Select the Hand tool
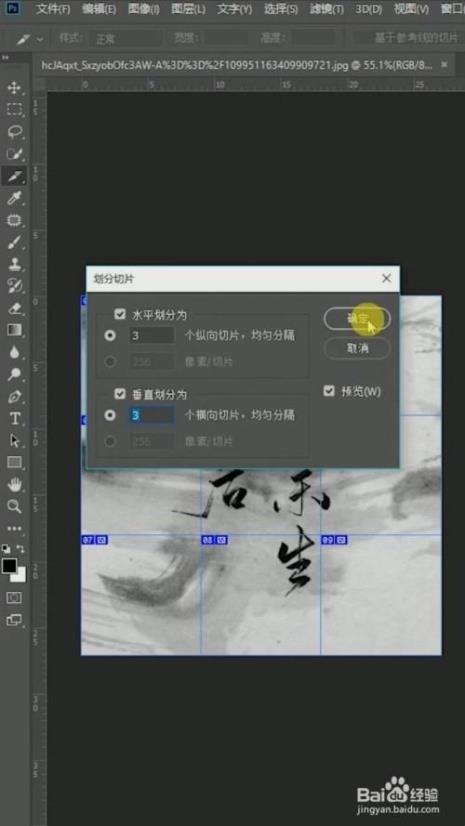The width and height of the screenshot is (465, 826). (14, 485)
